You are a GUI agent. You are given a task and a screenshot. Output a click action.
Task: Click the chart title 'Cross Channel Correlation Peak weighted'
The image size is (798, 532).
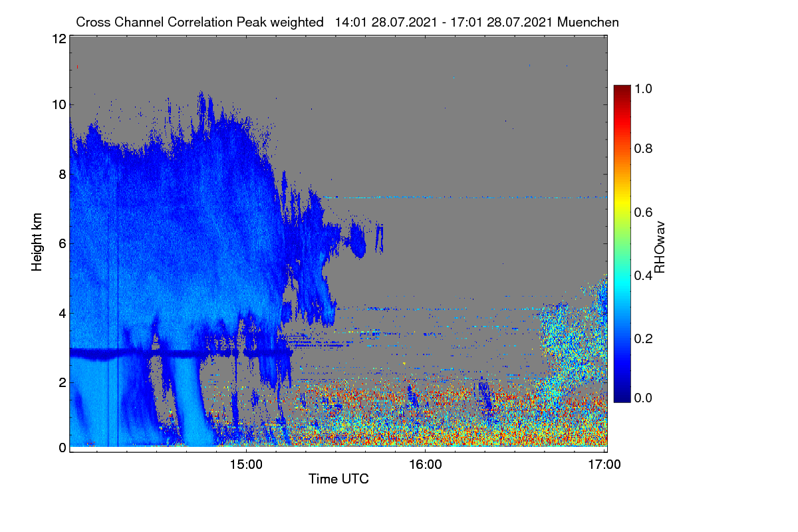pyautogui.click(x=200, y=22)
